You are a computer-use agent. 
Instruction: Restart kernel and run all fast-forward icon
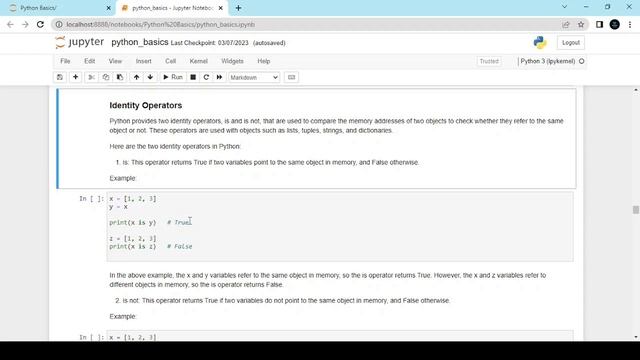pyautogui.click(x=219, y=77)
